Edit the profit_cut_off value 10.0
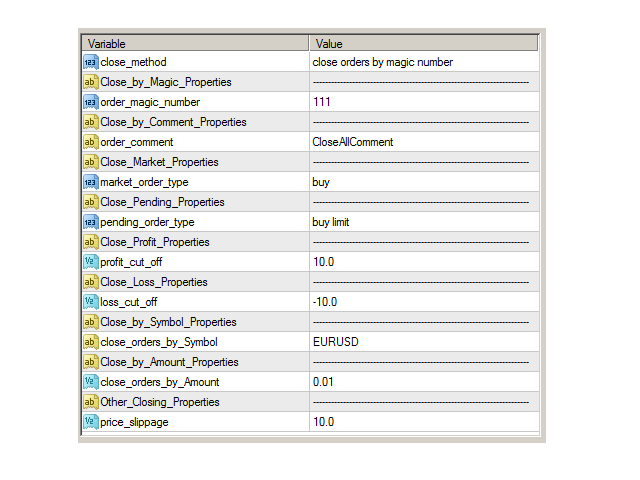The width and height of the screenshot is (640, 480). [x=324, y=262]
